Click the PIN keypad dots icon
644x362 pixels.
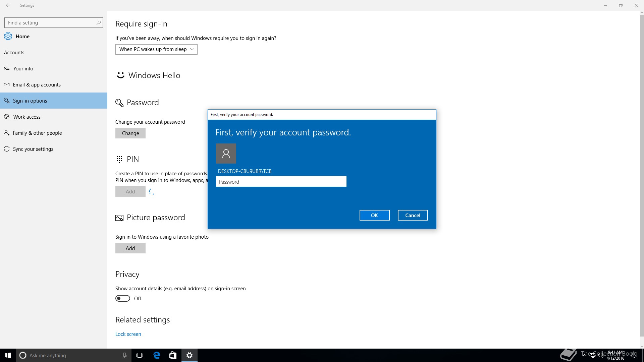click(119, 159)
